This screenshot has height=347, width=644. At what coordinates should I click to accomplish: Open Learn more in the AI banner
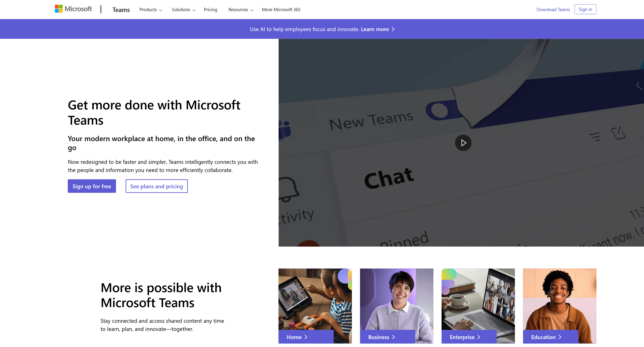pos(375,29)
